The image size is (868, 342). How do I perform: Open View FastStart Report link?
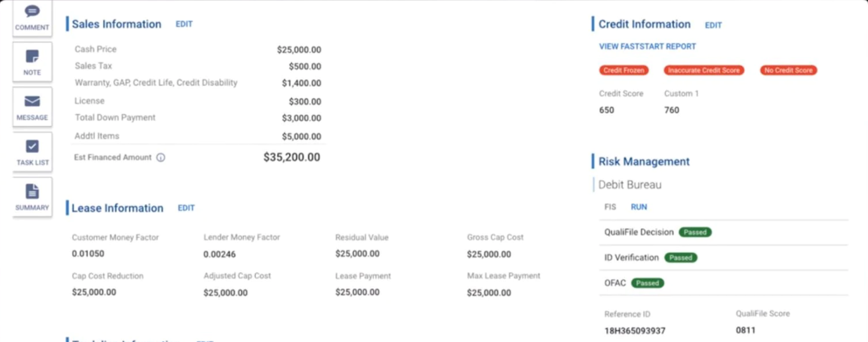(647, 46)
